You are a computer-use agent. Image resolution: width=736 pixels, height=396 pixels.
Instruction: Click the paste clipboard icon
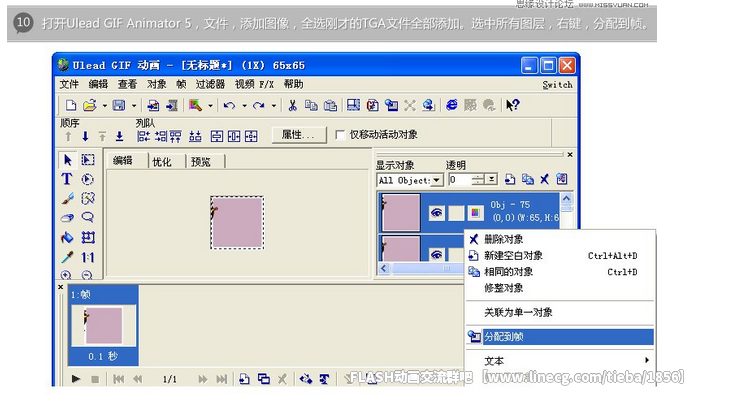(330, 105)
